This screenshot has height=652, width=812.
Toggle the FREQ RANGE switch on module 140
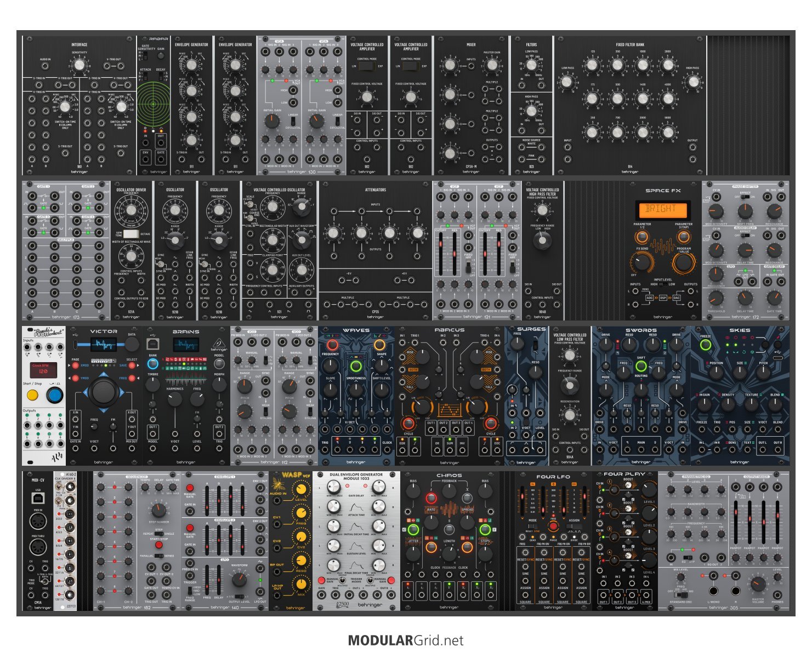pos(190,591)
